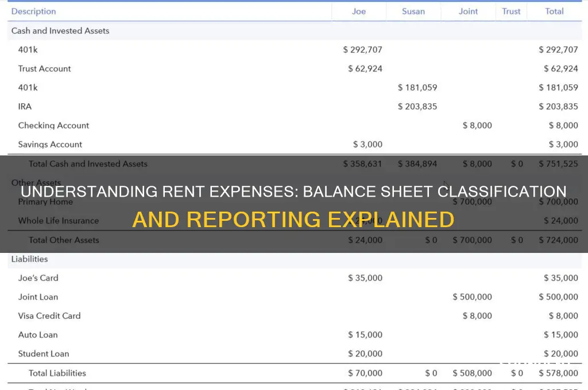Click the Joint $ 8,000 Visa Credit Card value

(x=477, y=316)
